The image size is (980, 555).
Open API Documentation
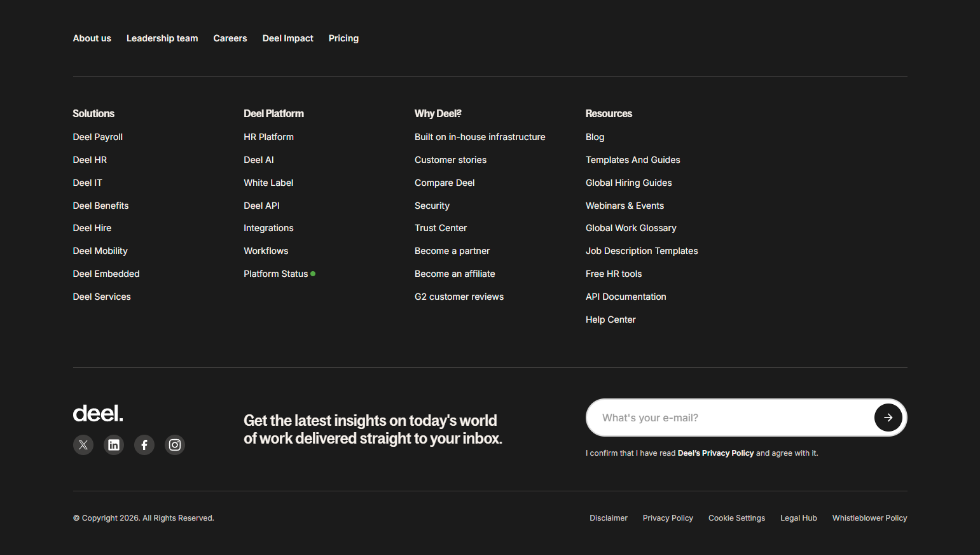coord(626,297)
